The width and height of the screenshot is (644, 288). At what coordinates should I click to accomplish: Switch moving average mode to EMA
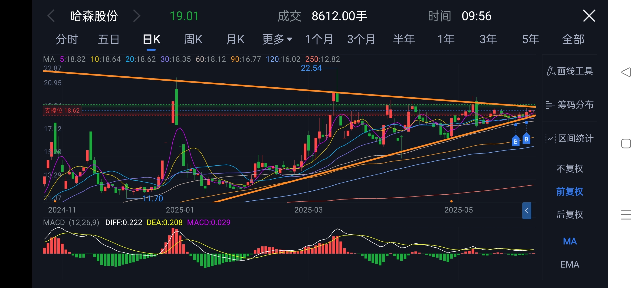click(x=569, y=264)
